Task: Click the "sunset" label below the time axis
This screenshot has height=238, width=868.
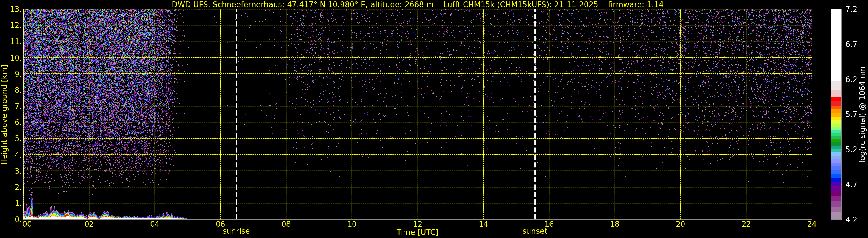Action: pos(535,231)
